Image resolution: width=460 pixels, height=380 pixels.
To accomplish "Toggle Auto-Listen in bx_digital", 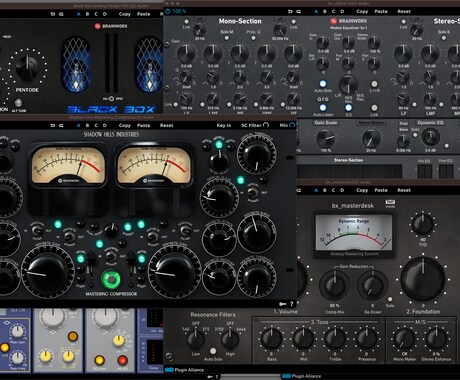I will coord(323,108).
